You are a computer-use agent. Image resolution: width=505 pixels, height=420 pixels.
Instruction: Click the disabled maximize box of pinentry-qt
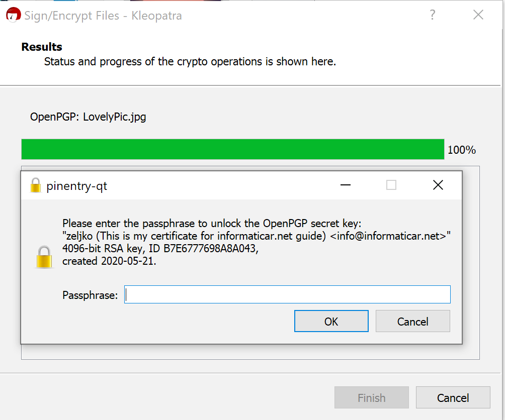tap(391, 185)
